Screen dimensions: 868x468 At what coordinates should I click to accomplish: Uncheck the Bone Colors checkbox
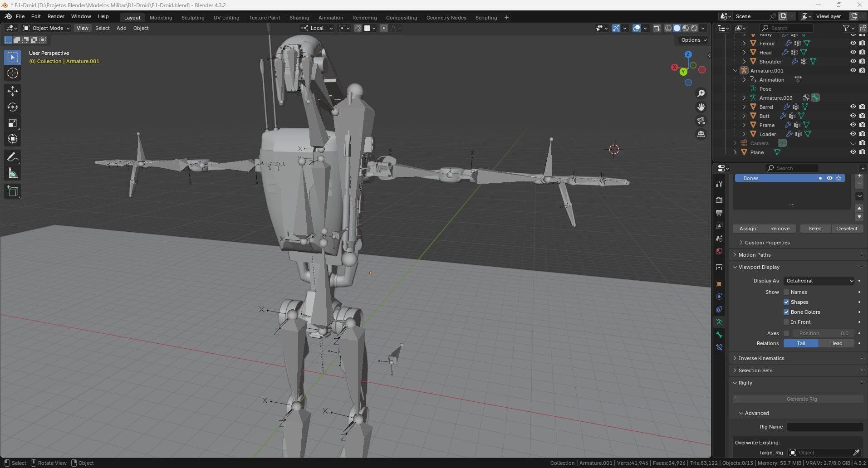(x=786, y=312)
